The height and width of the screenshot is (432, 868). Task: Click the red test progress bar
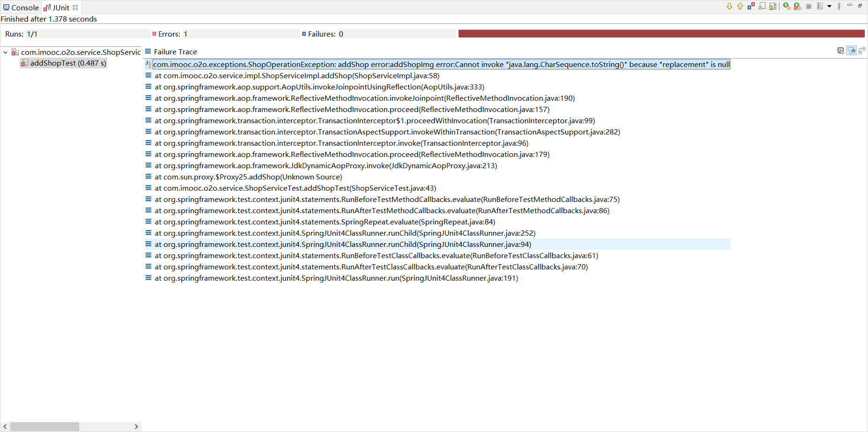pyautogui.click(x=661, y=34)
